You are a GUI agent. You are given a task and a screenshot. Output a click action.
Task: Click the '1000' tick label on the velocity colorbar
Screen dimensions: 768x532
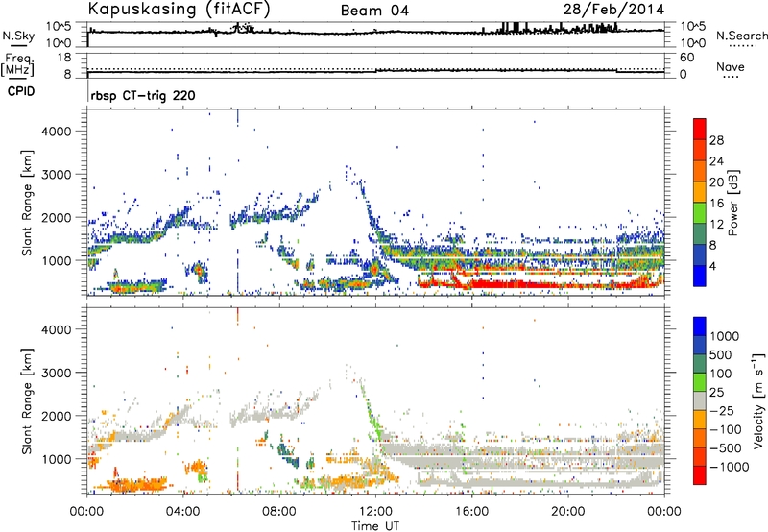click(725, 336)
